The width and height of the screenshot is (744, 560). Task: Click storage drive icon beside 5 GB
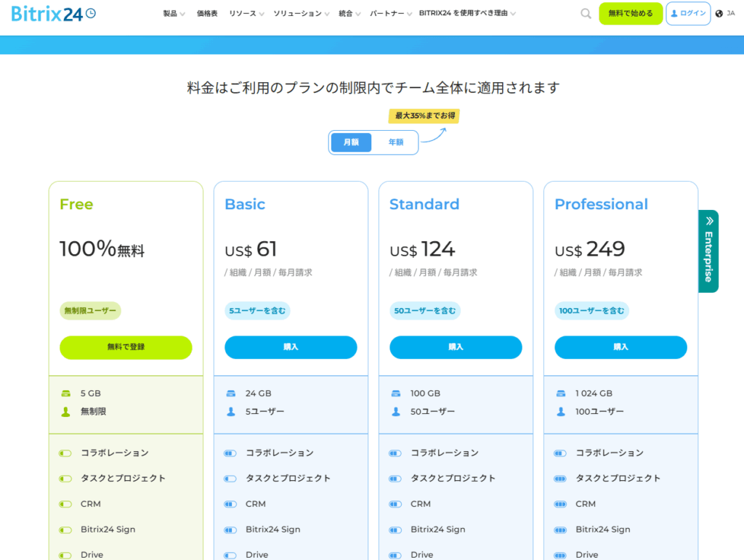tap(66, 394)
